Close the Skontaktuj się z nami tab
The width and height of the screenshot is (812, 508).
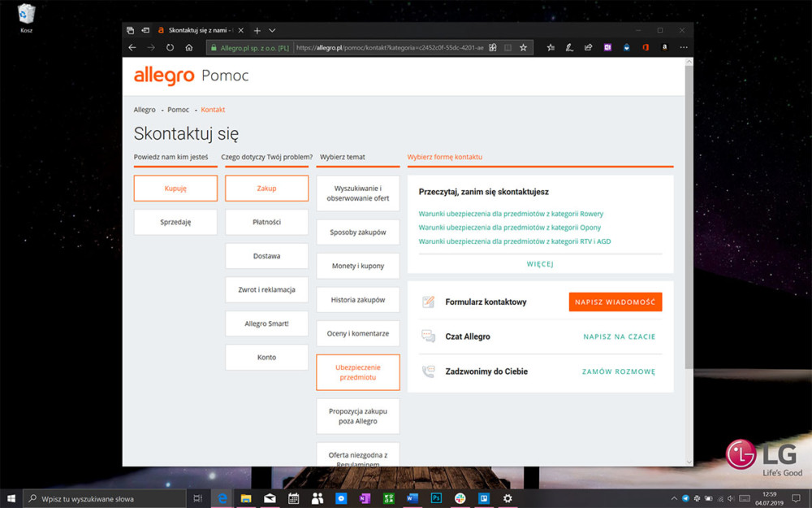point(241,31)
